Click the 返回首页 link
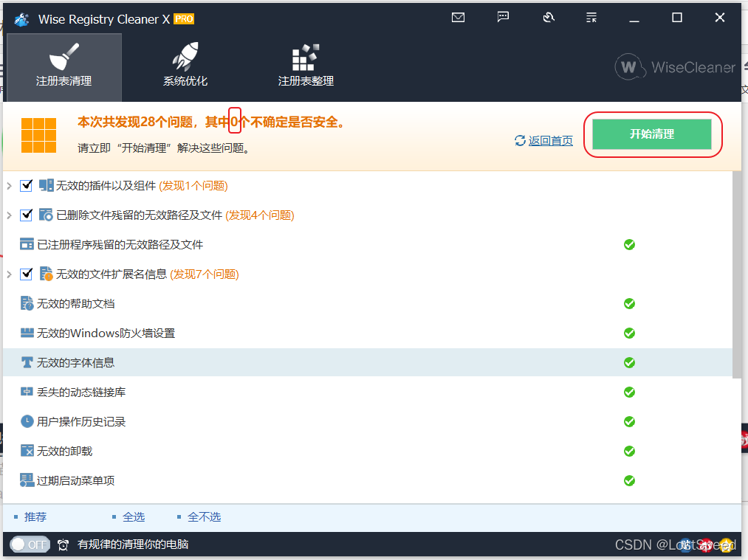 tap(551, 141)
